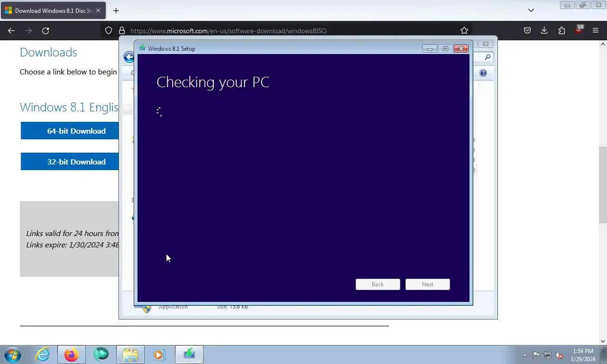Click the Windows 8.1 Setup title icon
The height and width of the screenshot is (364, 607).
pos(142,48)
